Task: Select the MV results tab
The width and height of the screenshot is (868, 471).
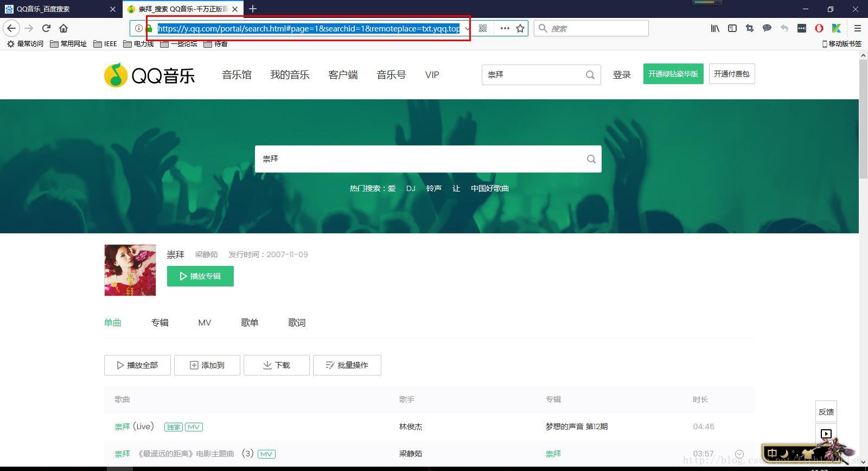Action: (205, 322)
